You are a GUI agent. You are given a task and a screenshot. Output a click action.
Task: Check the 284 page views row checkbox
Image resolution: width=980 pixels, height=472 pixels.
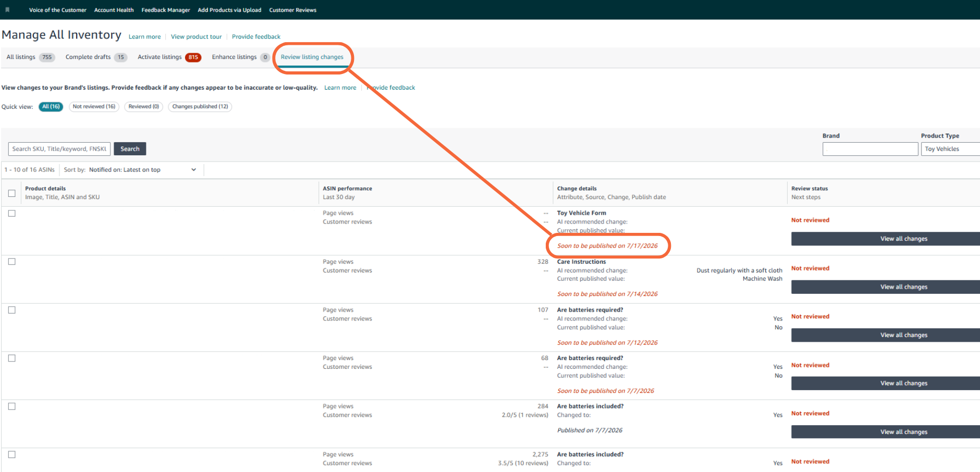click(12, 406)
